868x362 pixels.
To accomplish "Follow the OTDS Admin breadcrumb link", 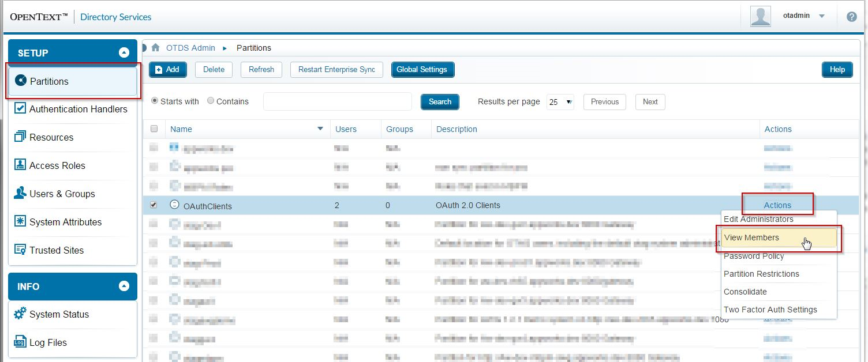I will (190, 48).
